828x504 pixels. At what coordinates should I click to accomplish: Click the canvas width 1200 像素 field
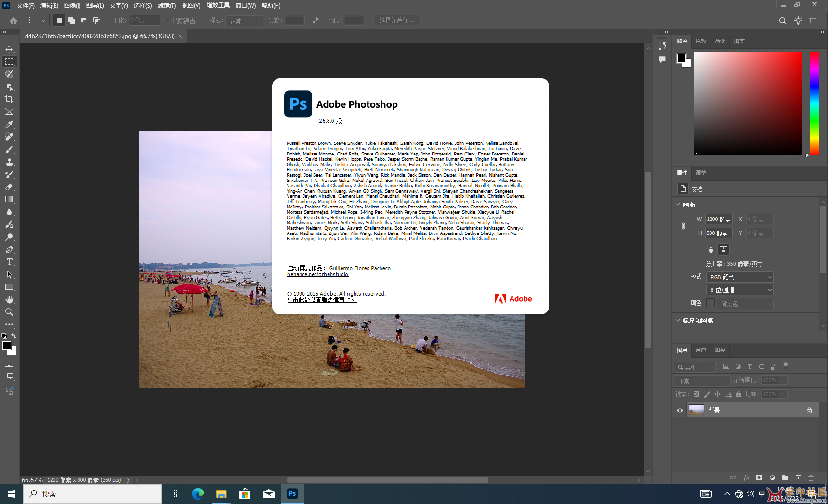[718, 219]
